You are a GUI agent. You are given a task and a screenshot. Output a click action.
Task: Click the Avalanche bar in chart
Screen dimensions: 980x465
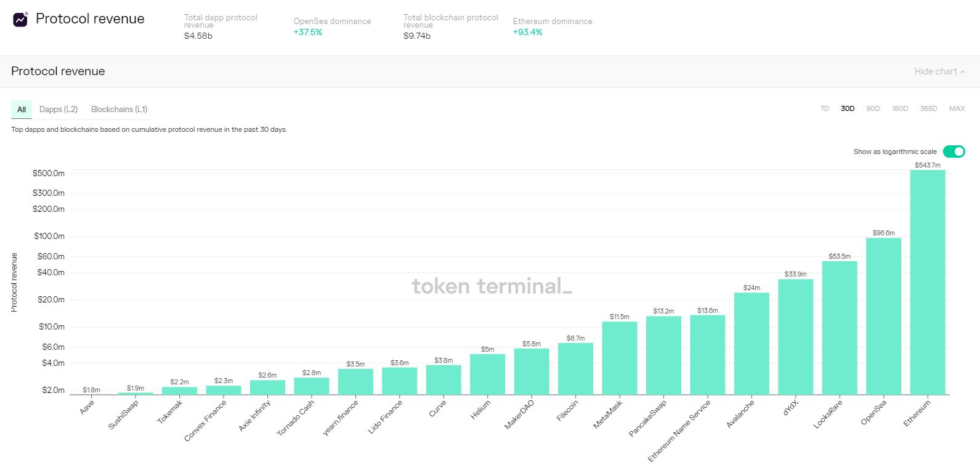click(x=751, y=344)
